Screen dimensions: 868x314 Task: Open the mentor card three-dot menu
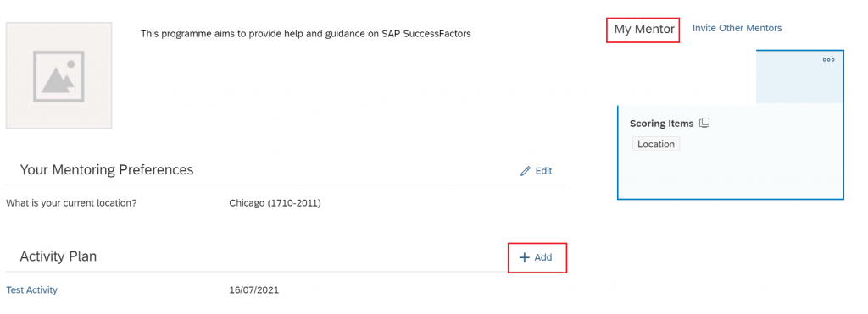[x=828, y=60]
